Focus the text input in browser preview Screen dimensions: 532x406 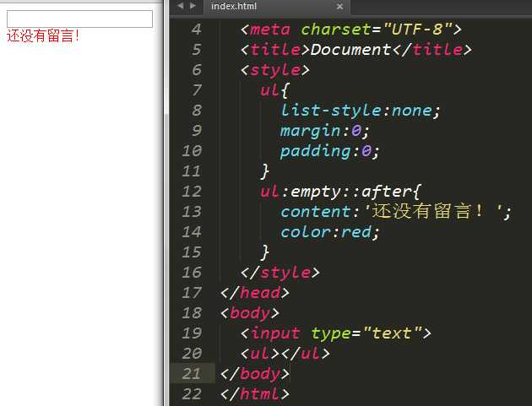coord(79,19)
